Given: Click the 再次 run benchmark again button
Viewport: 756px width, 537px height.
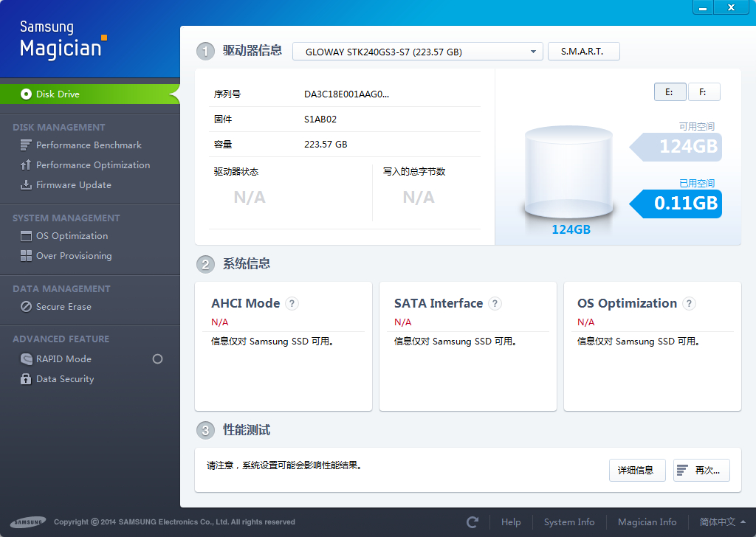Looking at the screenshot, I should [x=701, y=470].
